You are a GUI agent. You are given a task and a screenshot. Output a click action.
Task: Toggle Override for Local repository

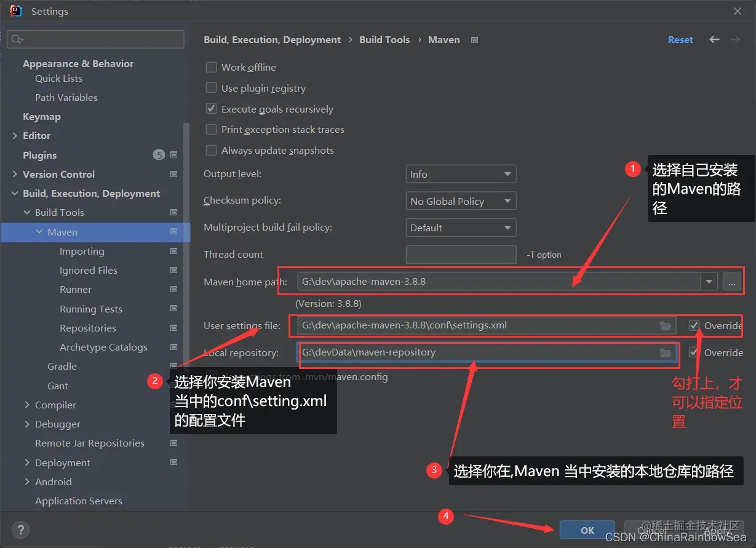click(x=694, y=352)
